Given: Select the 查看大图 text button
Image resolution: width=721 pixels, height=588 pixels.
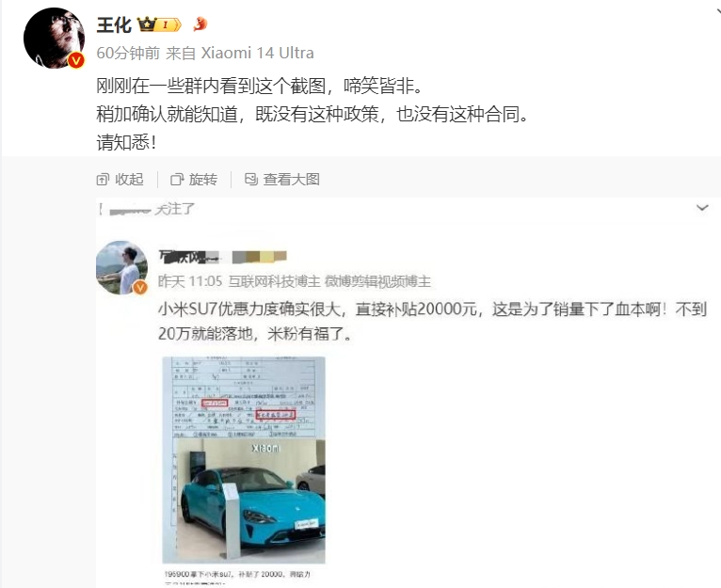Looking at the screenshot, I should [x=292, y=180].
